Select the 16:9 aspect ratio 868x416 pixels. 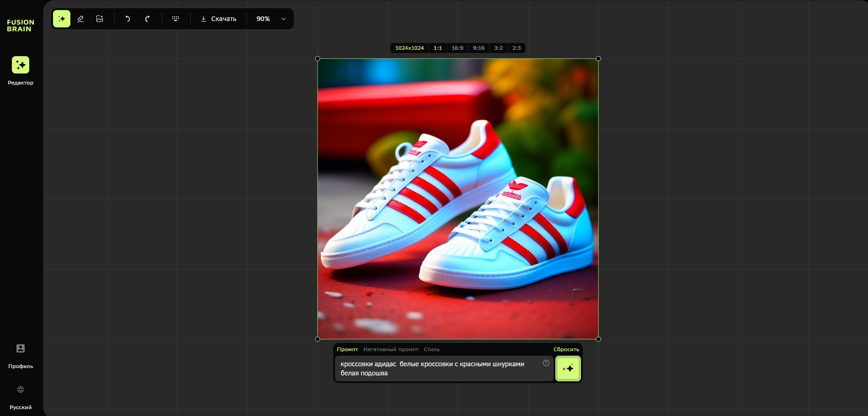coord(457,48)
